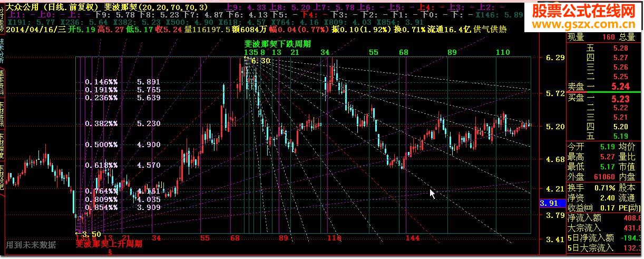Click down-cycle marker 110 at chart top
Viewport: 644px width, 259px height.
click(503, 52)
